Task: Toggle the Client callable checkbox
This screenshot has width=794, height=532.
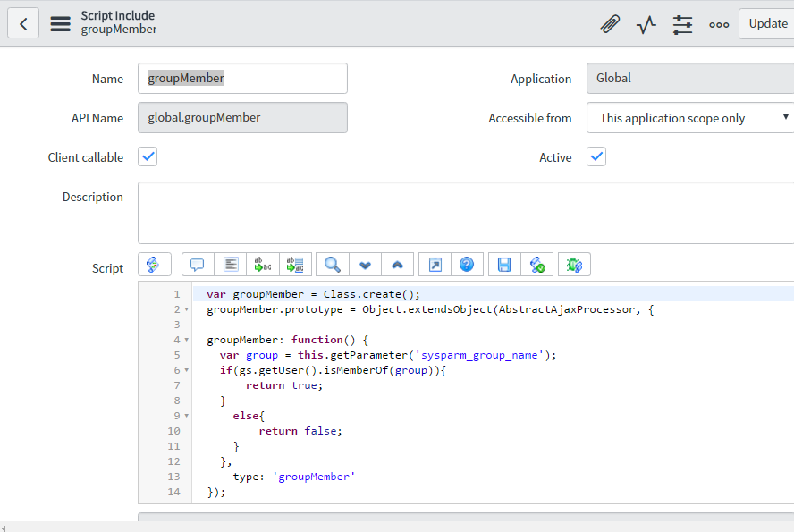Action: tap(148, 156)
